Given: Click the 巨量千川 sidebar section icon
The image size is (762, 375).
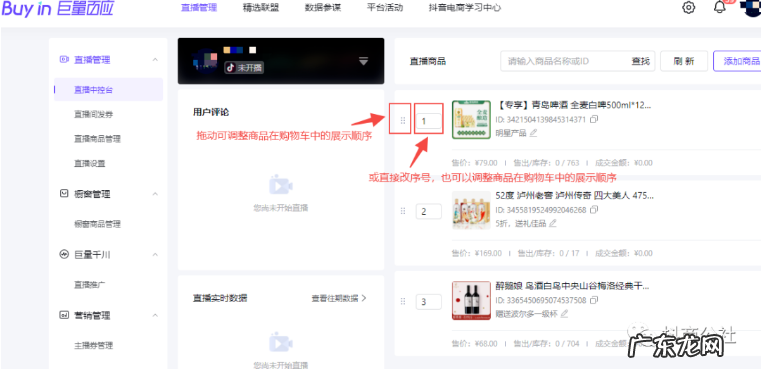Looking at the screenshot, I should click(x=64, y=254).
